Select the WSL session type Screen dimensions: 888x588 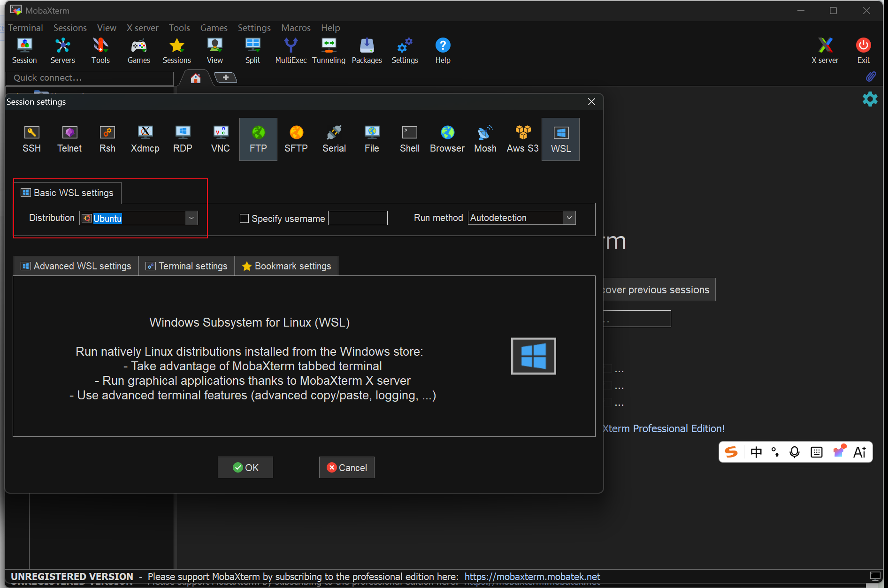pos(561,139)
